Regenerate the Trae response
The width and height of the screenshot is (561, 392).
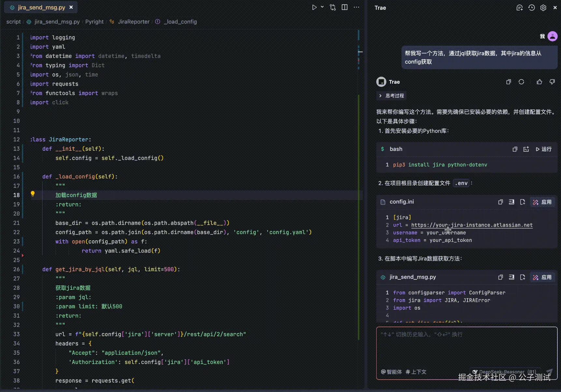(x=521, y=82)
